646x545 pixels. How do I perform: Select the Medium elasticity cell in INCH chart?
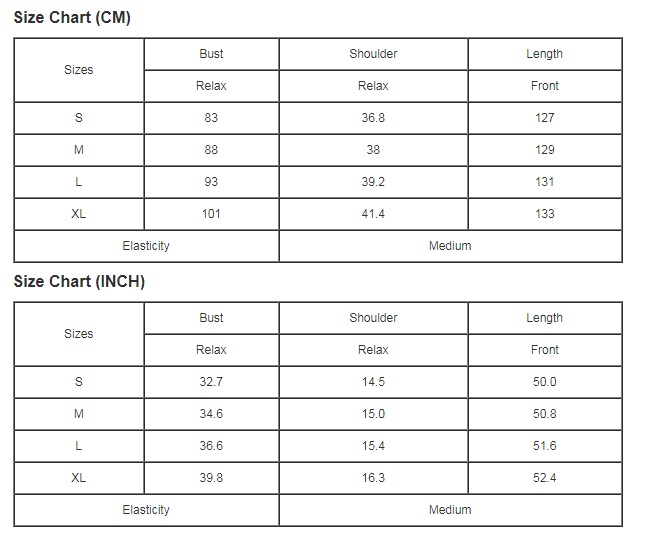(450, 510)
